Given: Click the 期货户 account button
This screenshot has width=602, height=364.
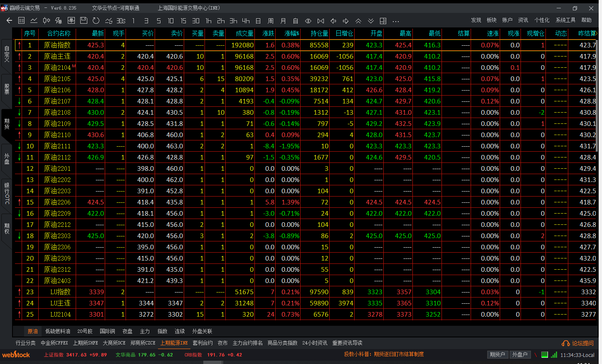Looking at the screenshot, I should point(497,354).
